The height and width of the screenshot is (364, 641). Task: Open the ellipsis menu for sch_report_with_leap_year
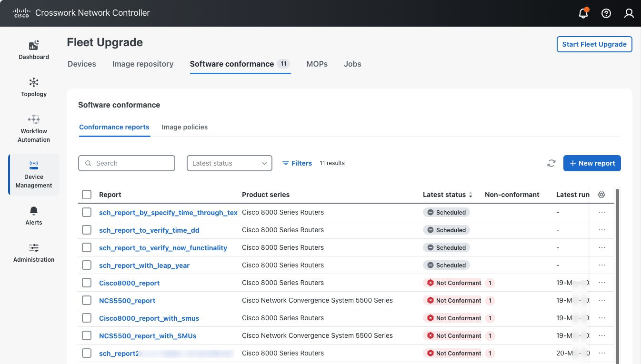pos(601,265)
